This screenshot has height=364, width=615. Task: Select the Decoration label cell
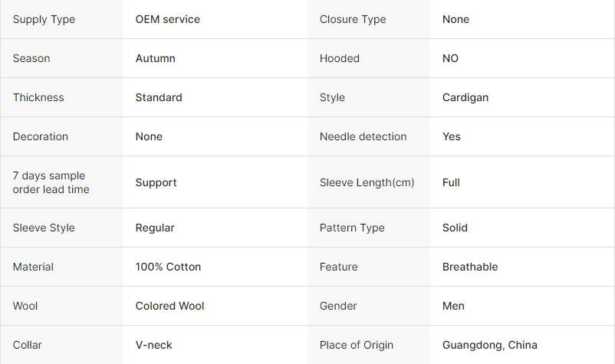click(41, 136)
